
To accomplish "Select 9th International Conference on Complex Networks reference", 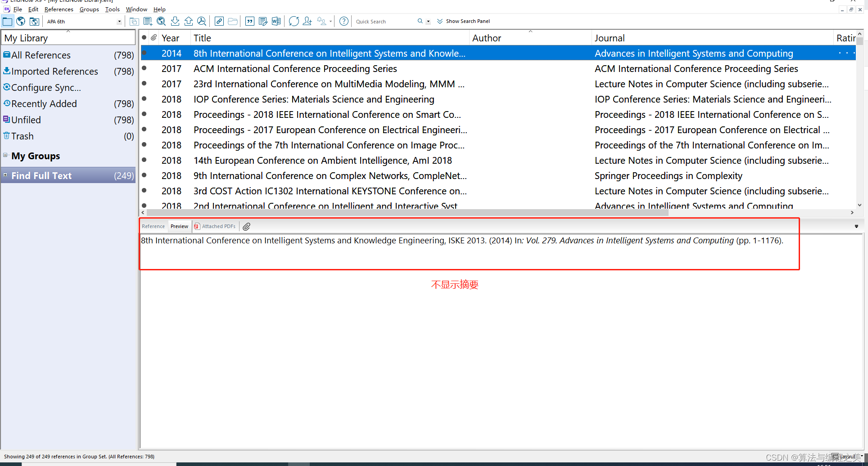I will point(498,175).
